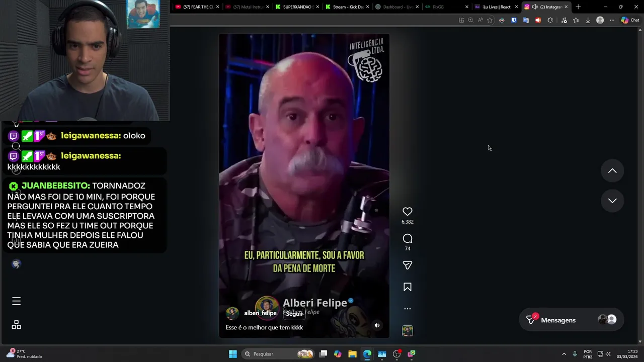The image size is (644, 362).
Task: Click the grid apps icon in Instagram sidebar
Action: tap(16, 325)
